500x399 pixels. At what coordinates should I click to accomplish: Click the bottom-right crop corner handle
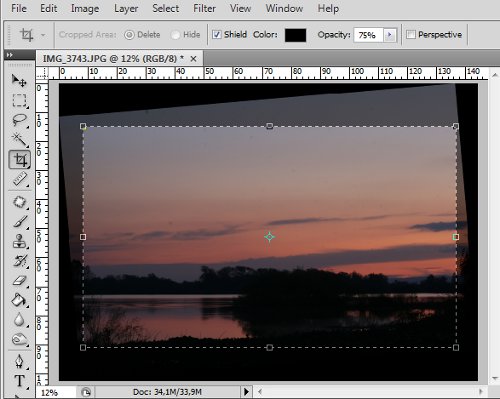pos(456,347)
